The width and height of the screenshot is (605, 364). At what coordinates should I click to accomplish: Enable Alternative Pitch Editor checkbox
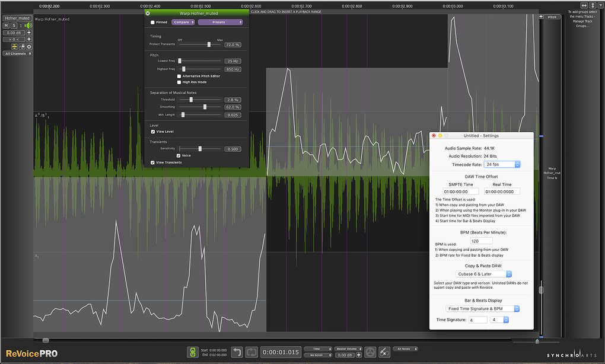(x=179, y=76)
